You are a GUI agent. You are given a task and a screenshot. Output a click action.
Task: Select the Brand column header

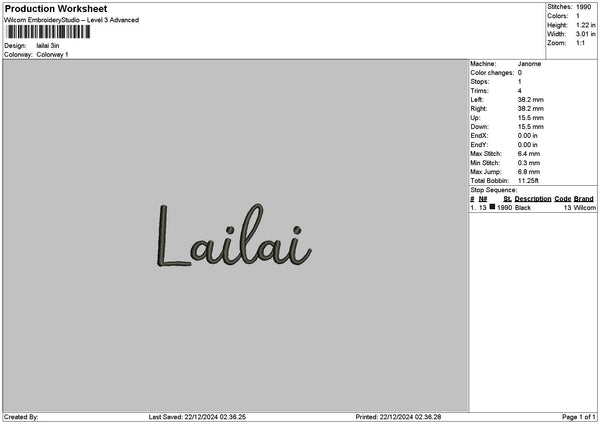pos(584,199)
